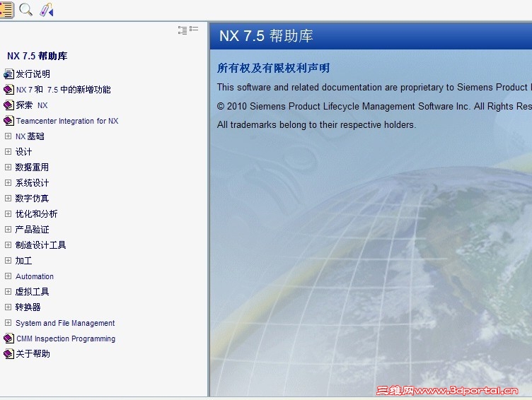
Task: Select the NX 基础 tree label
Action: (x=30, y=136)
